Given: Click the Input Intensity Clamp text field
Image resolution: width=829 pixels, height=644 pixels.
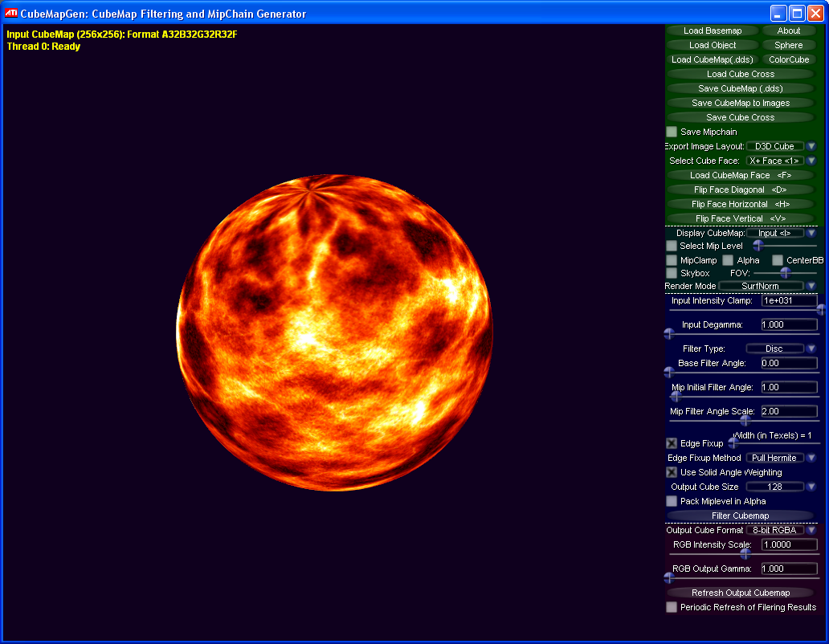Looking at the screenshot, I should [x=789, y=300].
